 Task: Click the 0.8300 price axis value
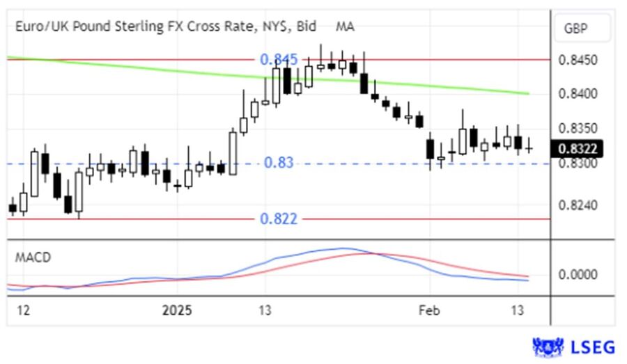click(x=577, y=163)
